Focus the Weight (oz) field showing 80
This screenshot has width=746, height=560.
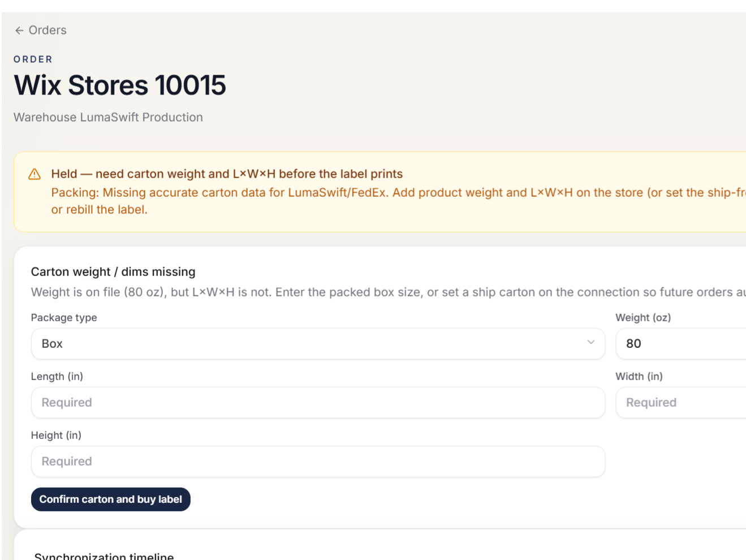pyautogui.click(x=681, y=344)
